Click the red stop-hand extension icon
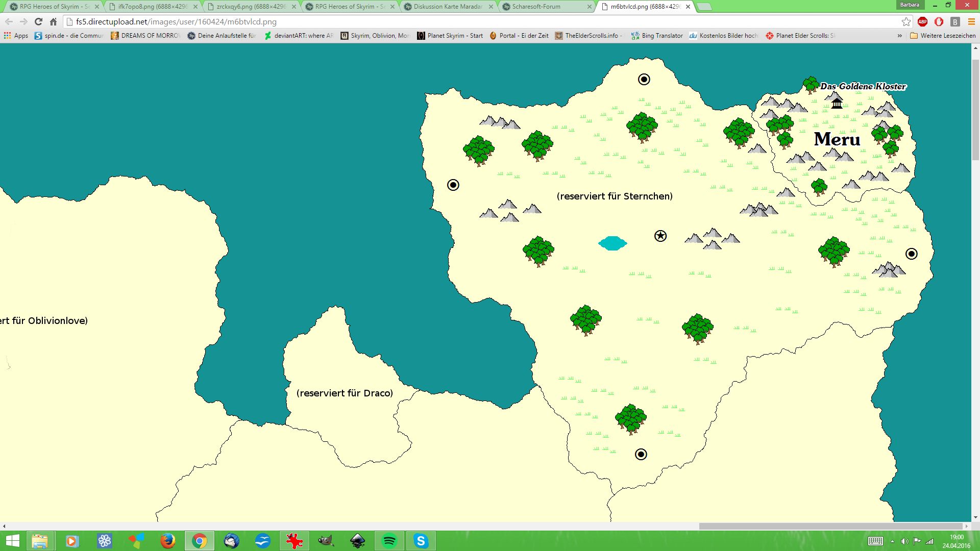Viewport: 980px width, 551px height. point(939,21)
